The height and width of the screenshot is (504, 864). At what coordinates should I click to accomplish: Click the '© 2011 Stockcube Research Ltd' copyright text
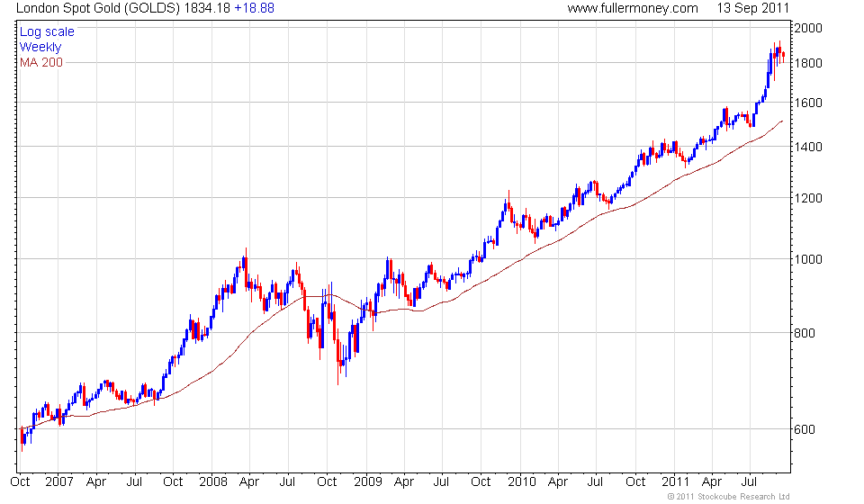coord(728,497)
